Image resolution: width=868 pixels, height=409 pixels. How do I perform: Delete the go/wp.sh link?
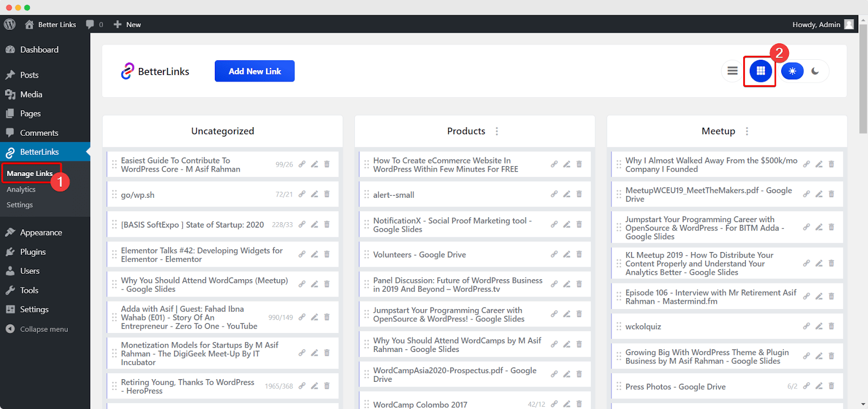pyautogui.click(x=327, y=194)
